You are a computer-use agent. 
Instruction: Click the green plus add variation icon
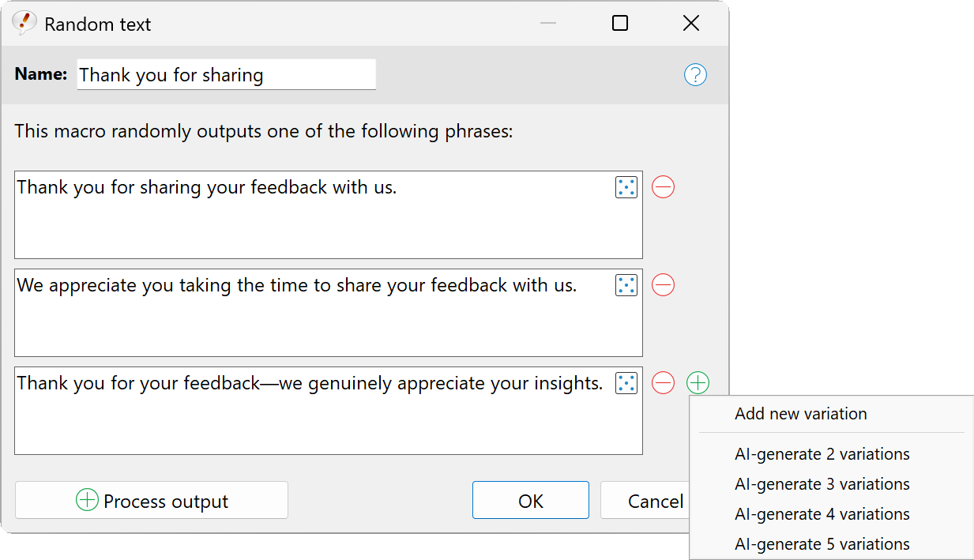[x=698, y=383]
